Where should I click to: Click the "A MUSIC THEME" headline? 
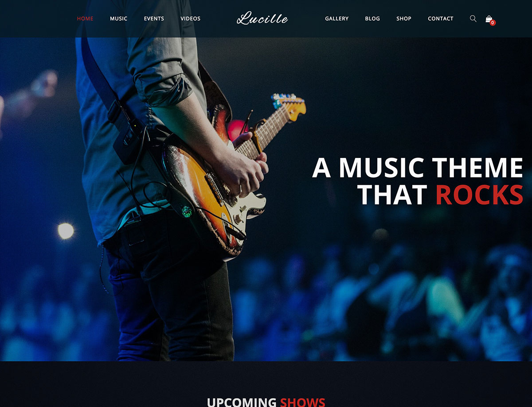point(418,168)
